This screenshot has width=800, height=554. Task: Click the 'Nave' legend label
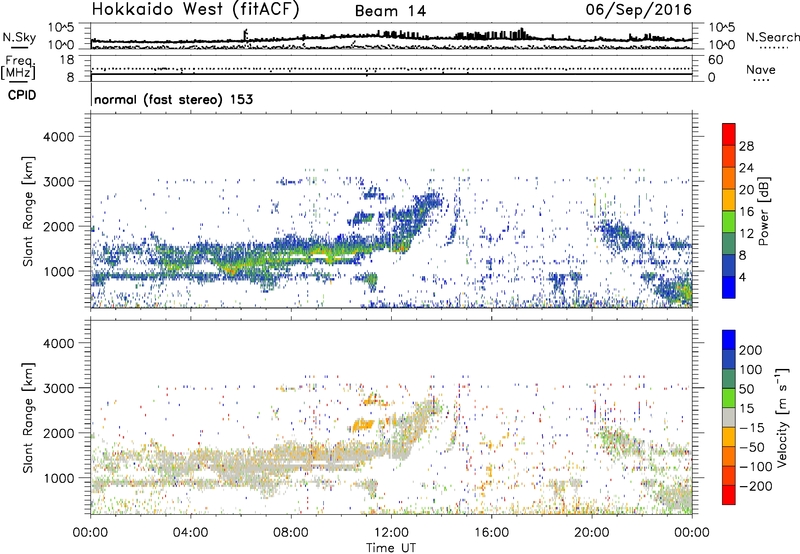760,70
